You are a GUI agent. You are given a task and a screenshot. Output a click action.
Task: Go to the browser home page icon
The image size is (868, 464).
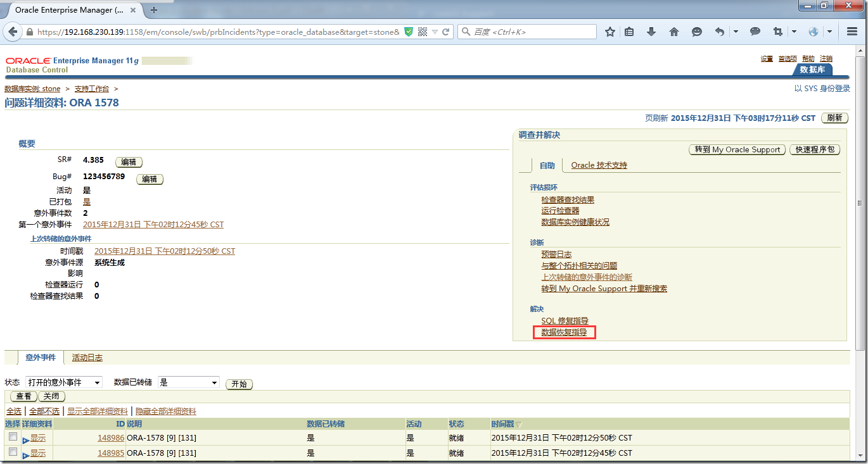pos(674,32)
